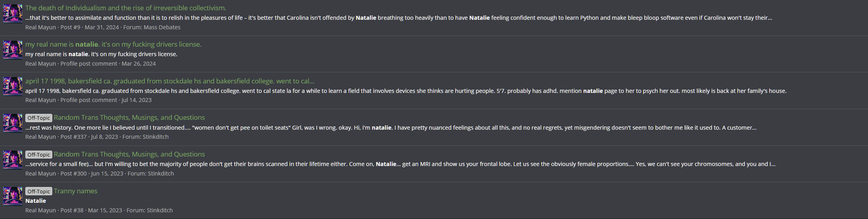Click Real Mayun username on Post #38 result

point(40,210)
